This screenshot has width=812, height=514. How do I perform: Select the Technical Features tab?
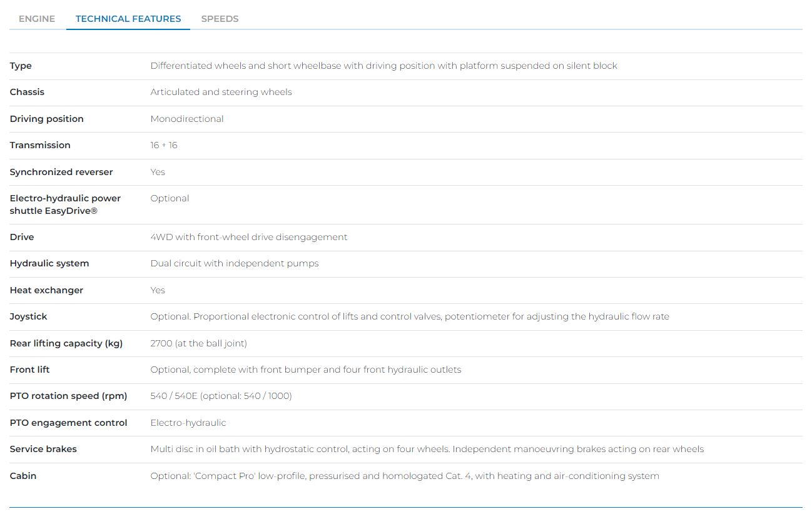[128, 19]
